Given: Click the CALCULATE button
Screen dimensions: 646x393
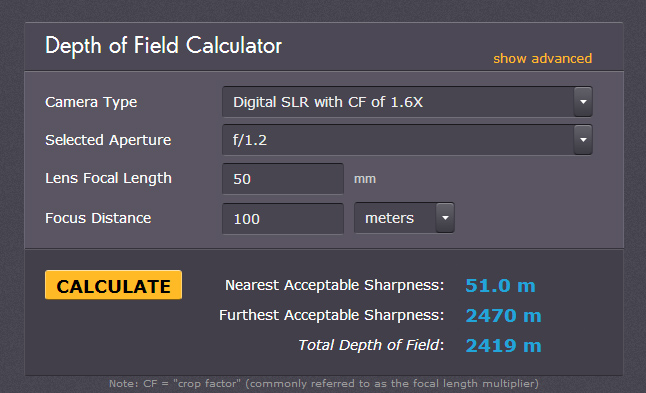Looking at the screenshot, I should [113, 285].
